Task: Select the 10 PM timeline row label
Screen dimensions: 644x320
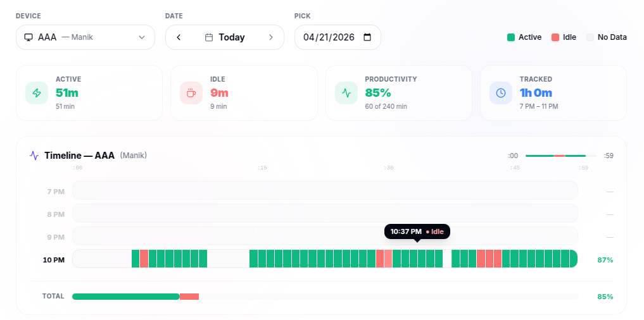Action: [53, 260]
